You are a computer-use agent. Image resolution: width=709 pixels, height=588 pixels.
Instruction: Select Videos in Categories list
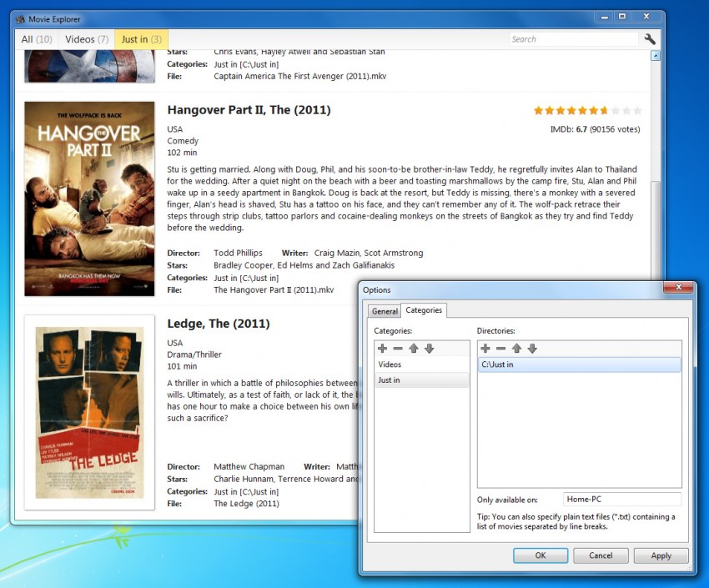click(x=421, y=364)
